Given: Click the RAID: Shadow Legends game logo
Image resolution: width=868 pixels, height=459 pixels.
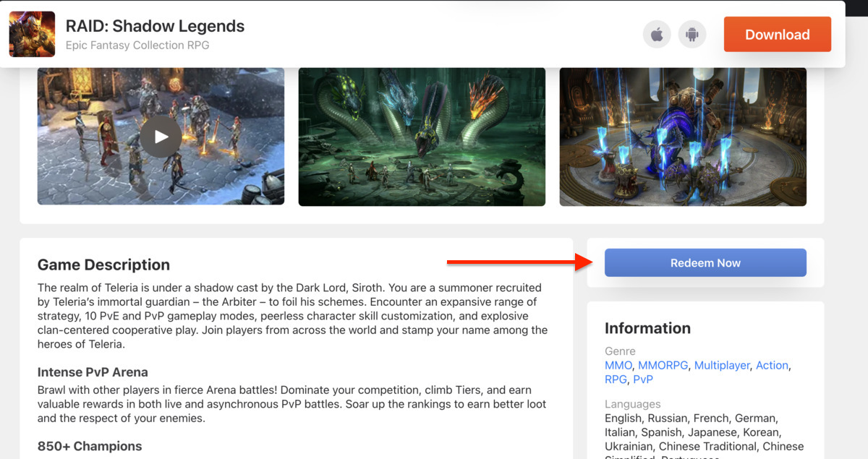Looking at the screenshot, I should [32, 33].
